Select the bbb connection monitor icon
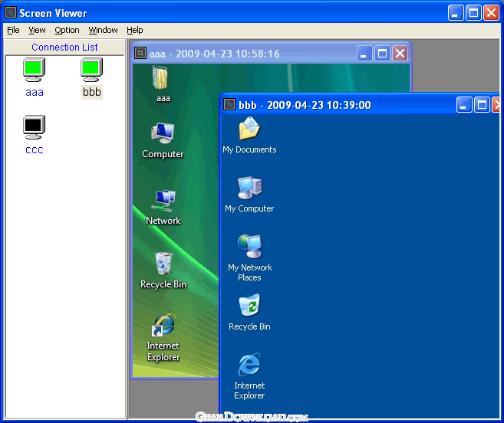 click(91, 70)
